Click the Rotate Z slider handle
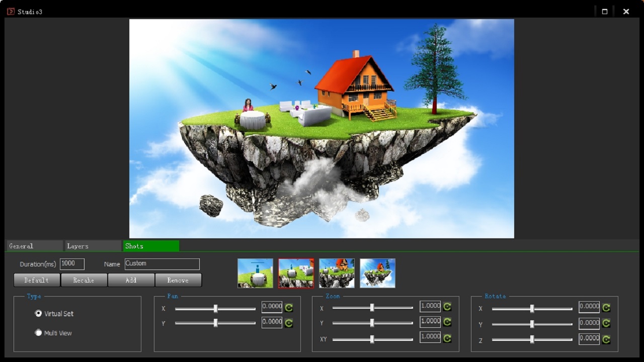Viewport: 644px width, 362px height. tap(532, 340)
